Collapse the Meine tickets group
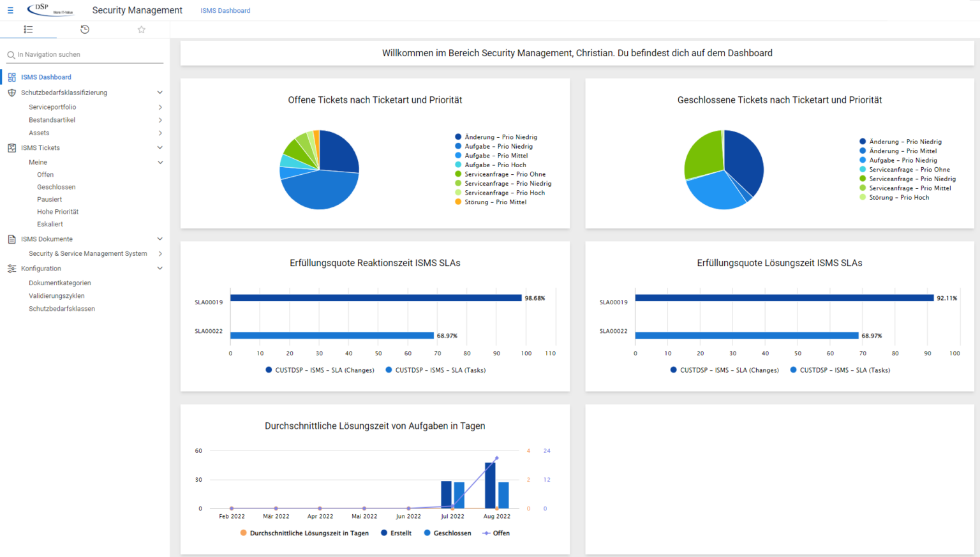The width and height of the screenshot is (980, 557). point(160,162)
